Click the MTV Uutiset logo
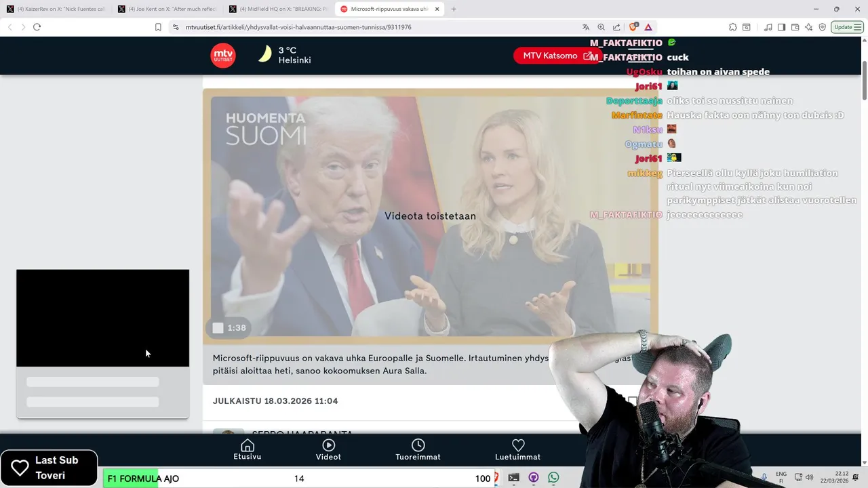Image resolution: width=868 pixels, height=488 pixels. (223, 56)
